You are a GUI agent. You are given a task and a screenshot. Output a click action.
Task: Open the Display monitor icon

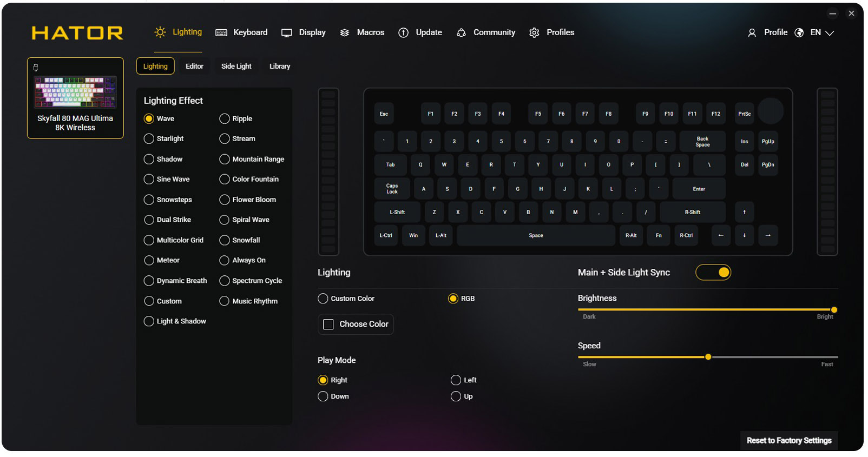coord(287,33)
